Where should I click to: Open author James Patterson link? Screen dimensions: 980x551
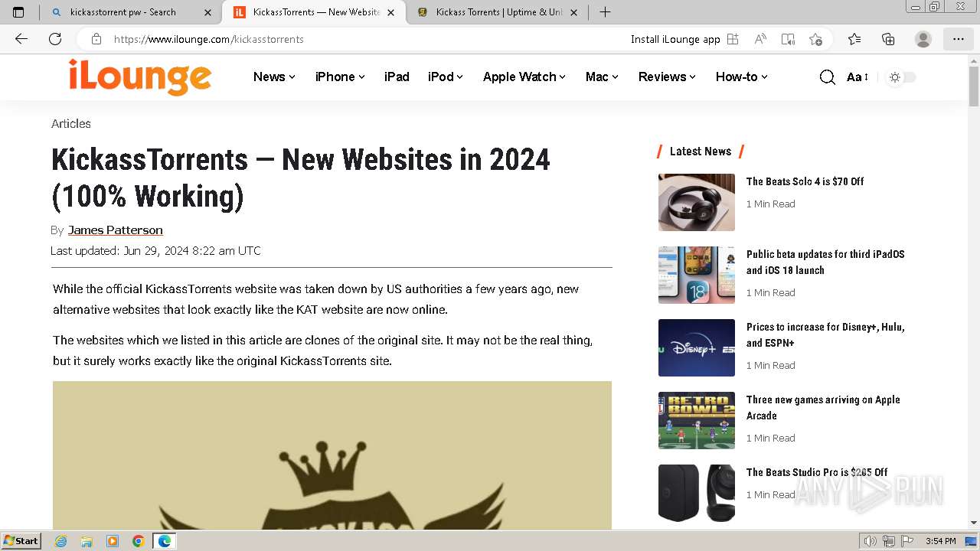[x=115, y=230]
